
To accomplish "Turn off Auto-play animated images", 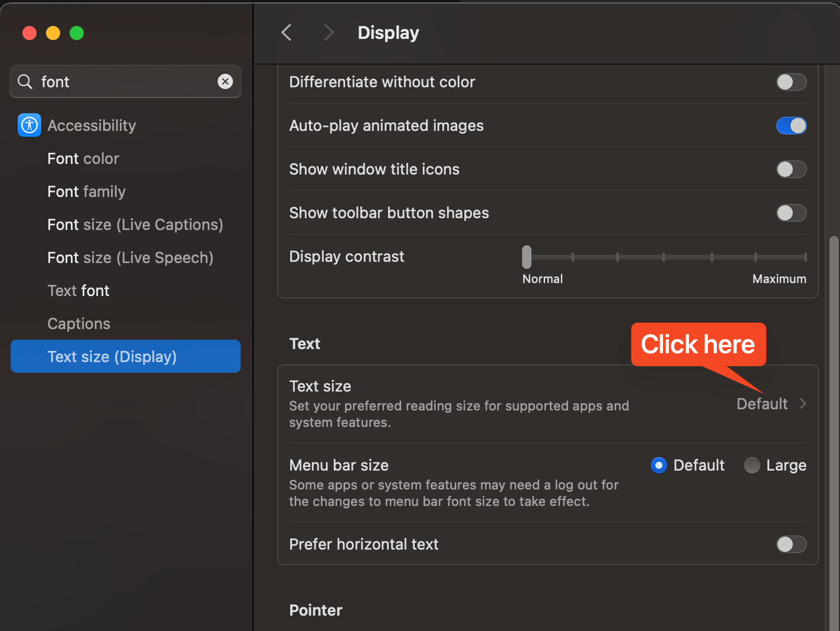I will 791,126.
